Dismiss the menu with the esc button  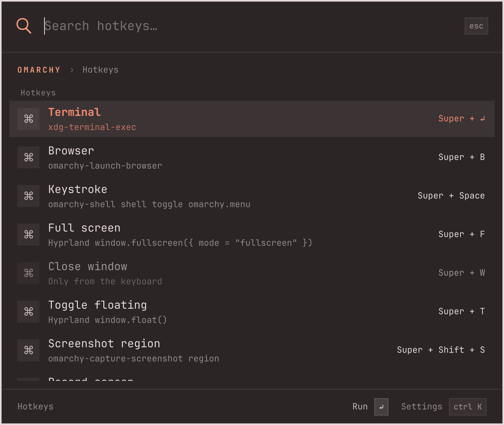[x=476, y=26]
